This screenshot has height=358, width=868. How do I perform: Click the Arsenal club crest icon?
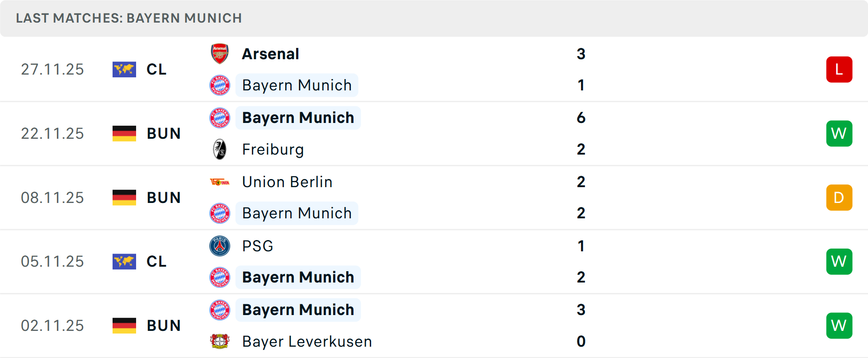(x=220, y=54)
